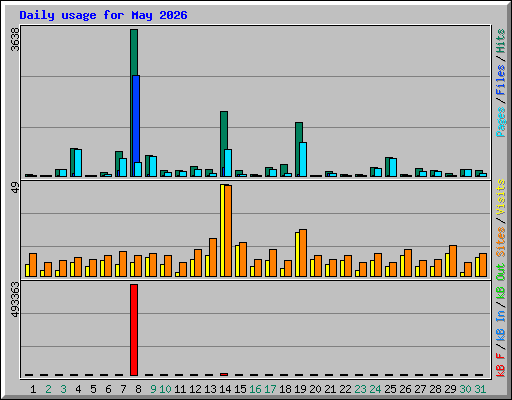Viewport: 512px width, 400px height.
Task: Click day label 15 on the x-axis
Action: pyautogui.click(x=240, y=389)
